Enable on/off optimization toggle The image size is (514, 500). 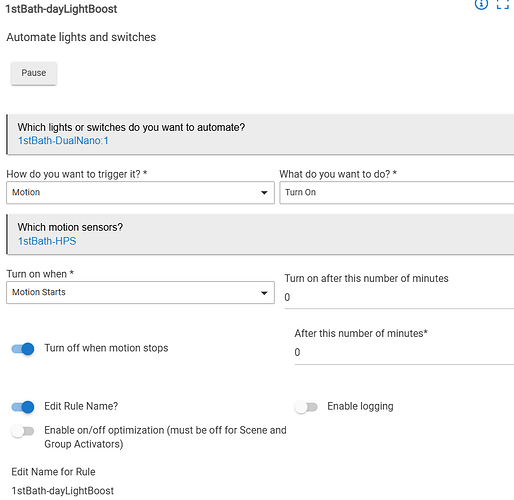[x=23, y=431]
